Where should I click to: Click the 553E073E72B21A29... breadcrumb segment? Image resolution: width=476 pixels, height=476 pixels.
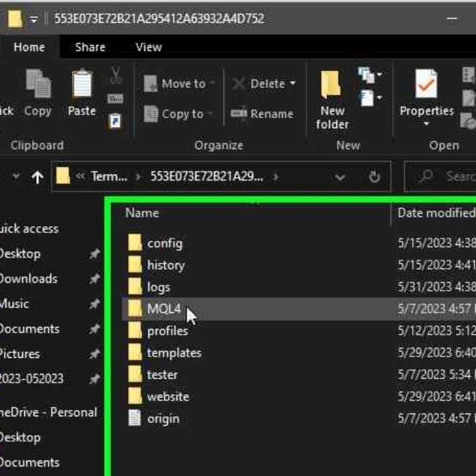pos(206,177)
